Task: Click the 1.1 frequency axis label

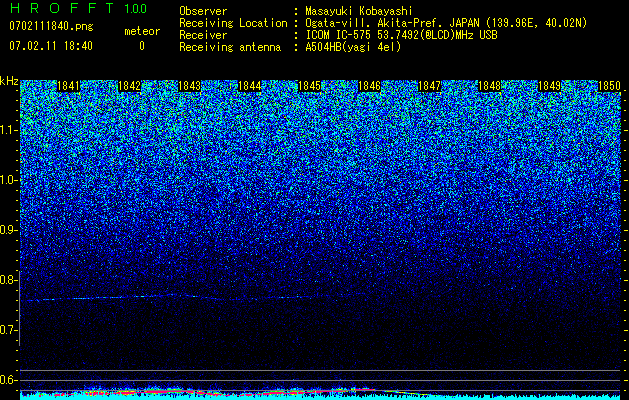Action: tap(9, 130)
